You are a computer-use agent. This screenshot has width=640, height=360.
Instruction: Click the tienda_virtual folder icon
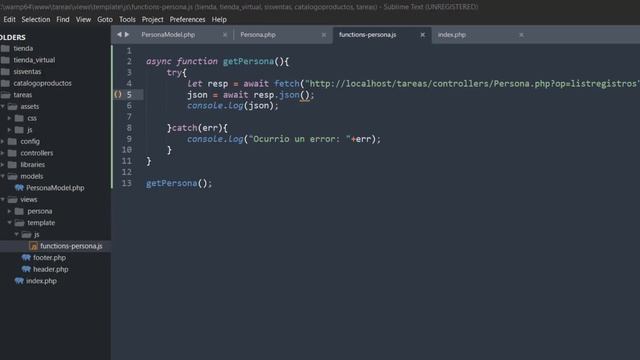(5, 60)
